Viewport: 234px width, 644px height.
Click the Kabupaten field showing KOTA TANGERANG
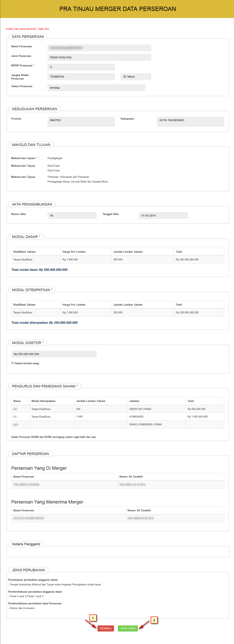pyautogui.click(x=190, y=122)
